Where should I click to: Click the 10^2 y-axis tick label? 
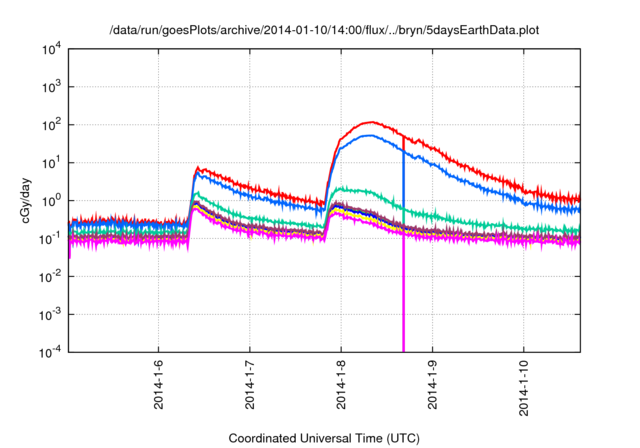pyautogui.click(x=51, y=125)
